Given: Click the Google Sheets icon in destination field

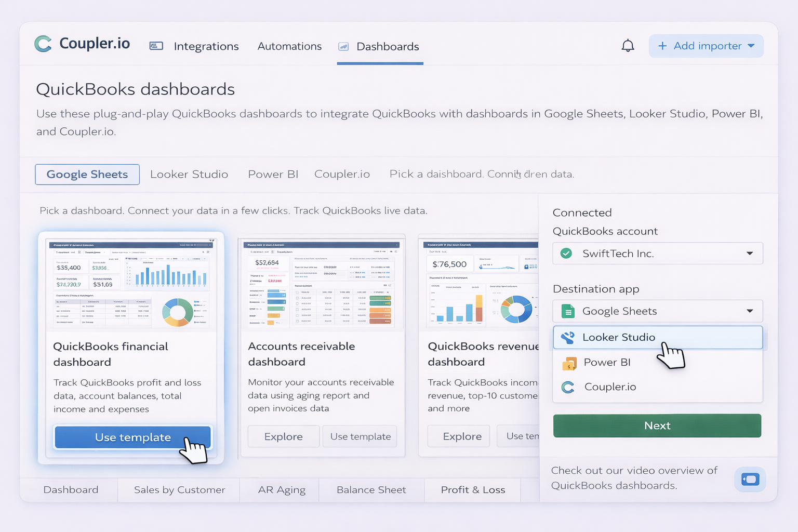Looking at the screenshot, I should pyautogui.click(x=568, y=311).
